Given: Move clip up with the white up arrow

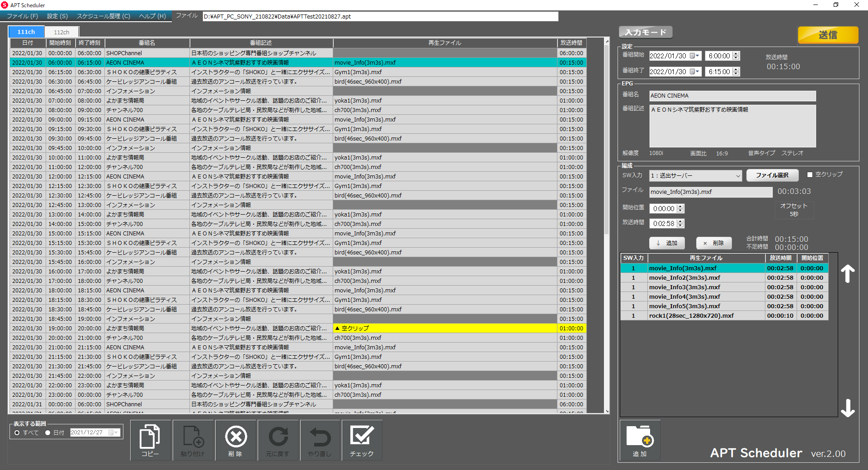Looking at the screenshot, I should point(847,274).
